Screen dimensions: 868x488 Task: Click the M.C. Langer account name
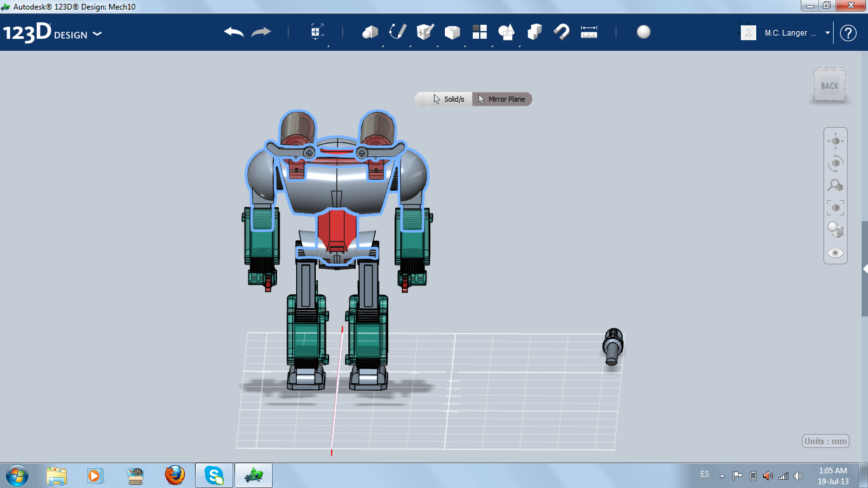tap(790, 33)
